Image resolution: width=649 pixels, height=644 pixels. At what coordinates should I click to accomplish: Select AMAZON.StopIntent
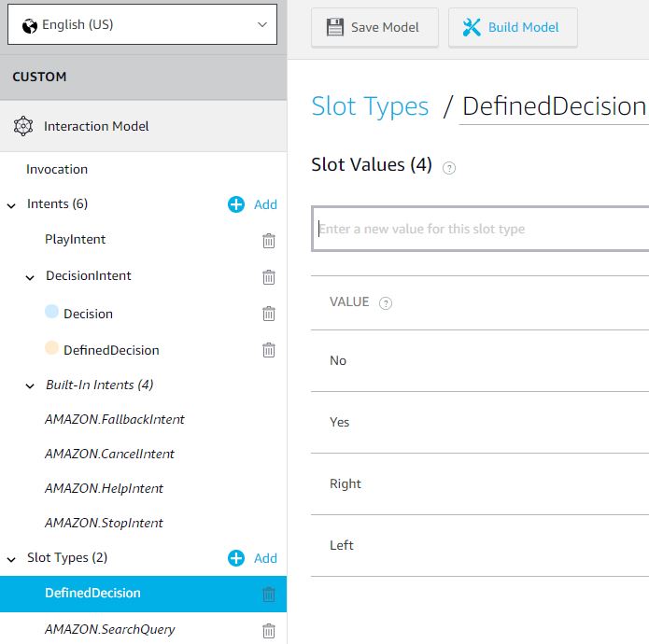click(104, 523)
